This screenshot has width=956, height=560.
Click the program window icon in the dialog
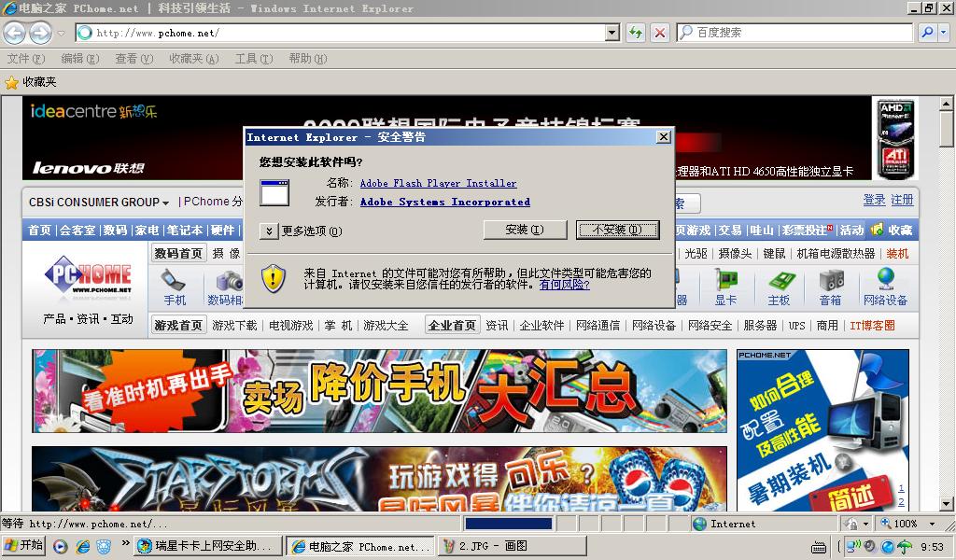274,192
